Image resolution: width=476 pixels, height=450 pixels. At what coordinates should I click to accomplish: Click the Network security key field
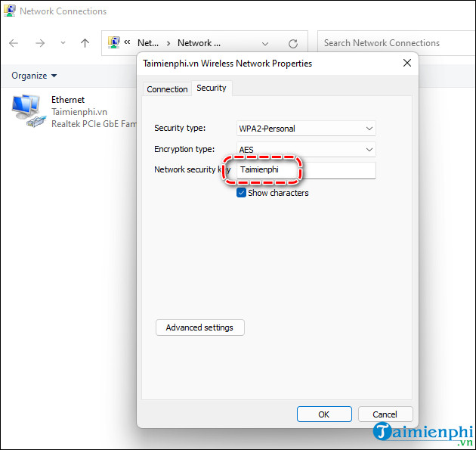pos(306,170)
